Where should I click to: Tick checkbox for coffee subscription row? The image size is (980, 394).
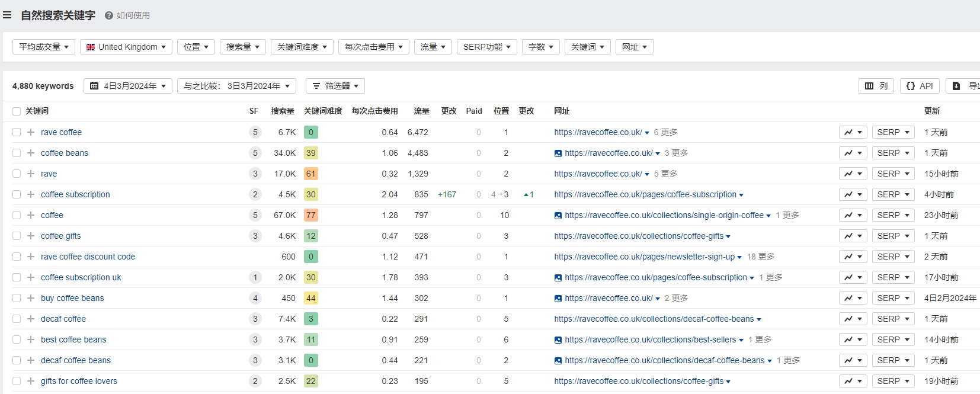coord(17,194)
